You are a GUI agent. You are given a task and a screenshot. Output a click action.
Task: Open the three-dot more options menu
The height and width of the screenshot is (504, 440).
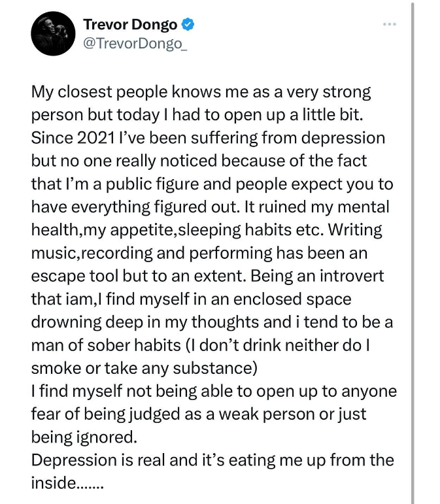tap(389, 24)
